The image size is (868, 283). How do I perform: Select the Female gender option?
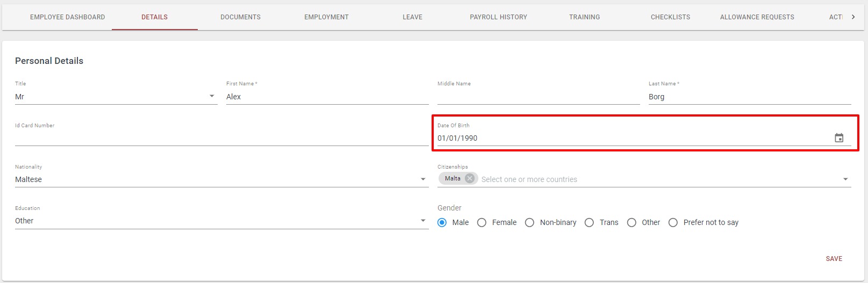click(x=482, y=222)
